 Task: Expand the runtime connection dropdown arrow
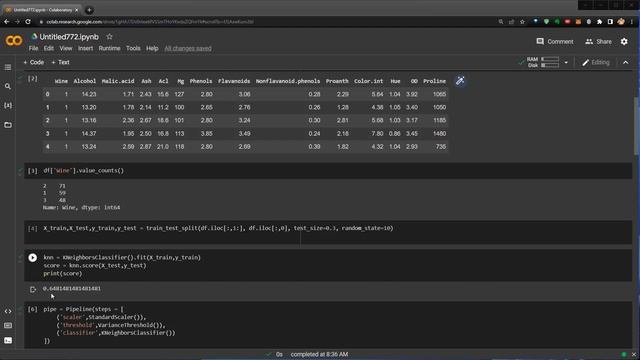[x=566, y=62]
